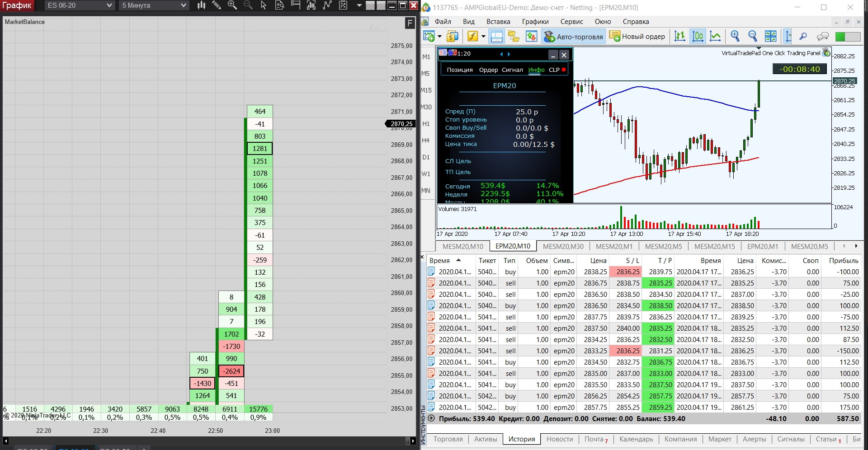The height and width of the screenshot is (450, 868).
Task: Toggle the Авто-торговля button
Action: point(573,37)
